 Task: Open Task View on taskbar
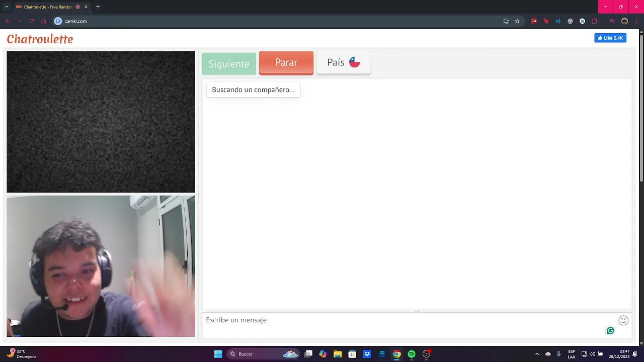(x=308, y=354)
